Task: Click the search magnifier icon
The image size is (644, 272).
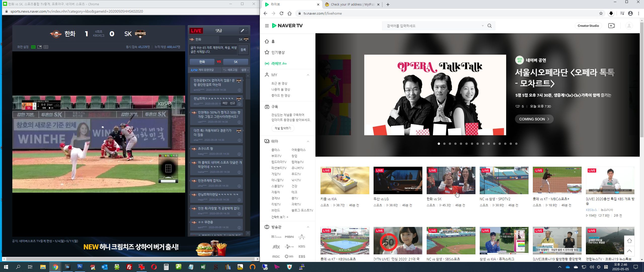Action: (x=490, y=26)
